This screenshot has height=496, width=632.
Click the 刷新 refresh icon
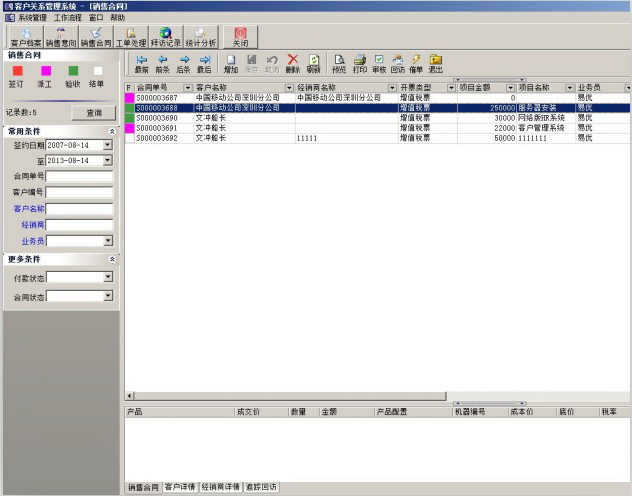coord(313,64)
